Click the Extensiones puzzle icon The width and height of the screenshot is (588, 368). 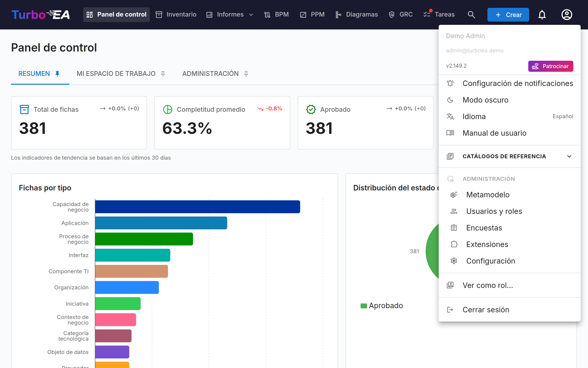click(454, 244)
